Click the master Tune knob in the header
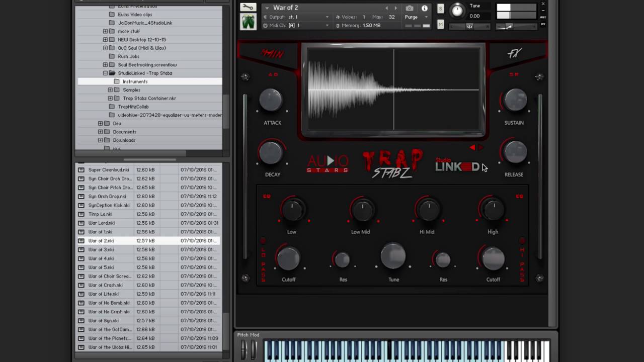Viewport: 644px width, 362px height. point(457,10)
